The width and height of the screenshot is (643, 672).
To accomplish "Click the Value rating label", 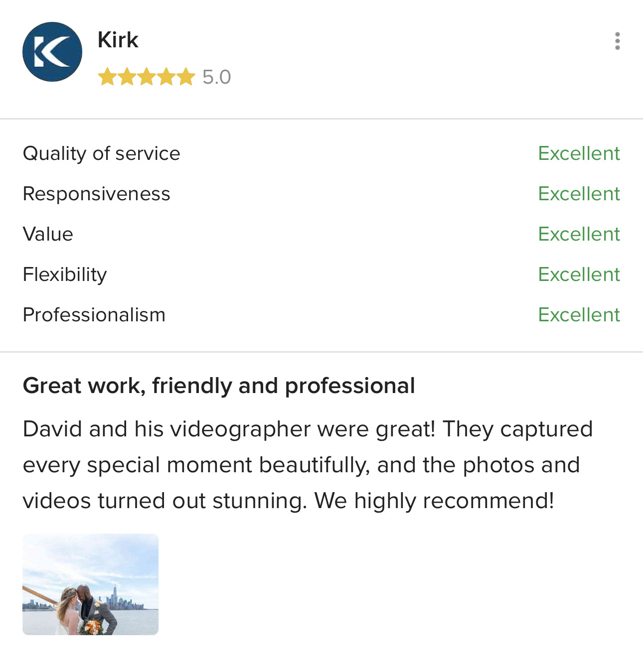I will [x=48, y=234].
